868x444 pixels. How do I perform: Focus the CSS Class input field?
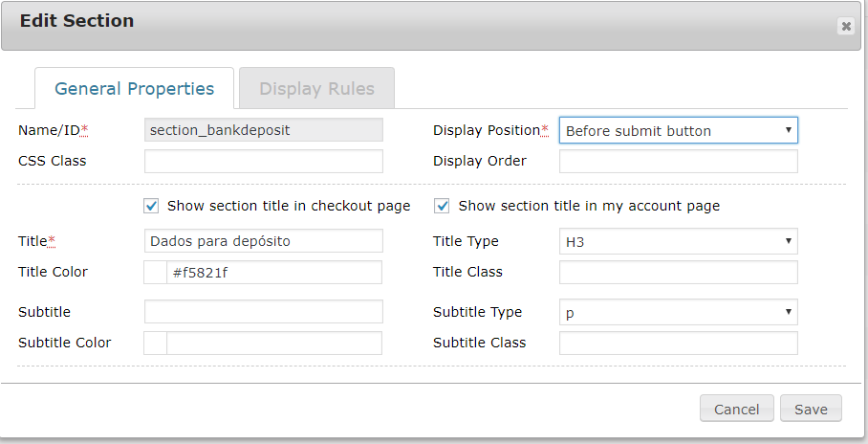[x=264, y=162]
